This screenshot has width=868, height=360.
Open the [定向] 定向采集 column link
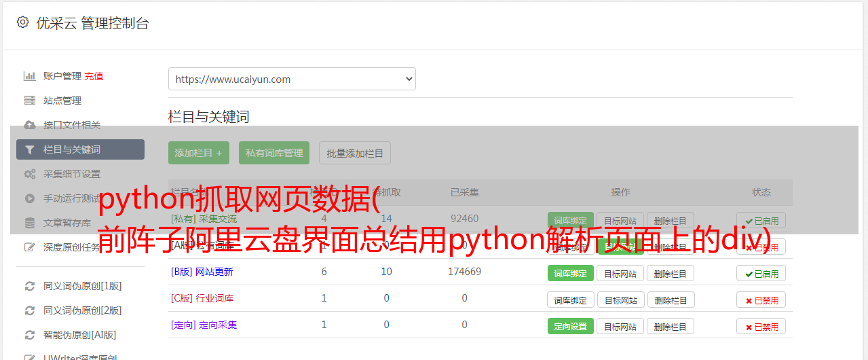click(204, 325)
